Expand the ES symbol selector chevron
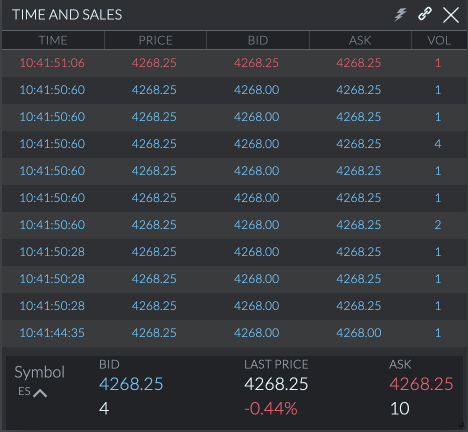 [40, 393]
